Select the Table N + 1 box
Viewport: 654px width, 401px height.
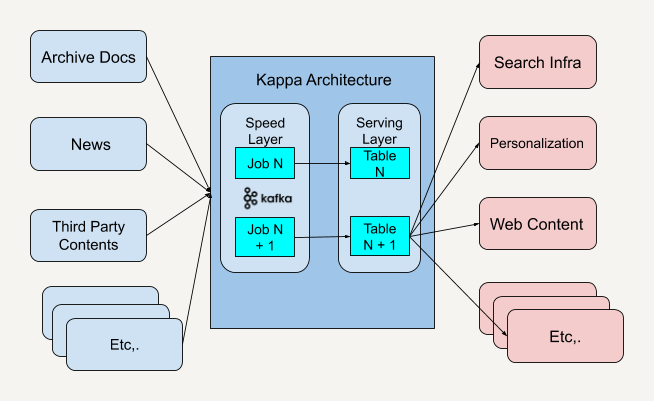380,236
